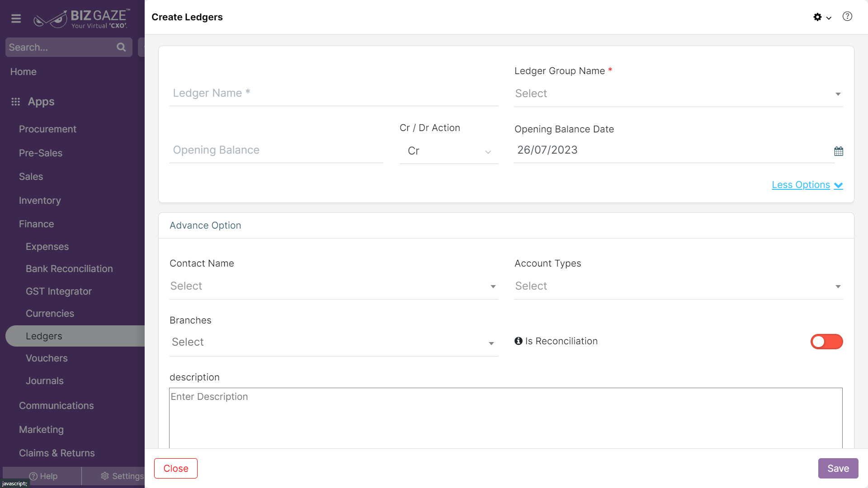This screenshot has height=488, width=868.
Task: Open Sales menu item
Action: (x=31, y=177)
